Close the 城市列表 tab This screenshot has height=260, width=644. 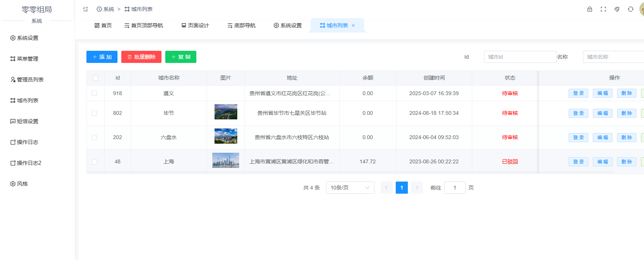[353, 25]
